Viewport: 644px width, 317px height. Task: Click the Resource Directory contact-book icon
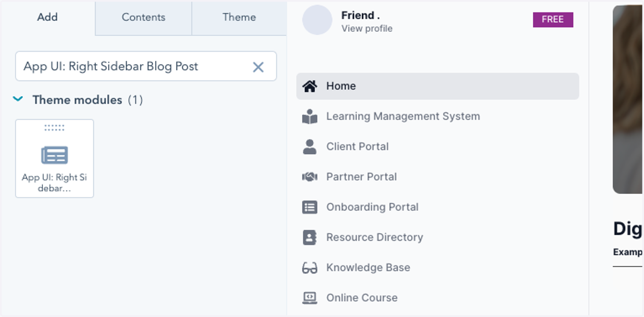310,237
